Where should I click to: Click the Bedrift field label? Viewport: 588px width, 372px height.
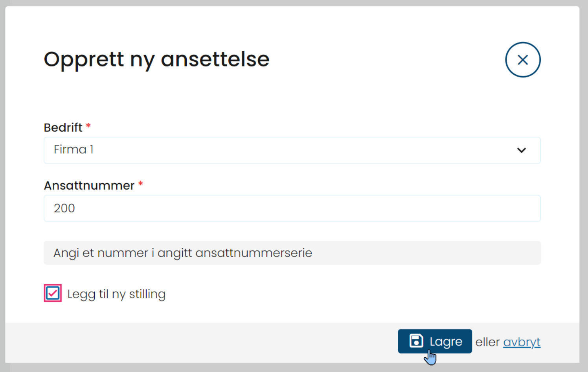pos(63,127)
